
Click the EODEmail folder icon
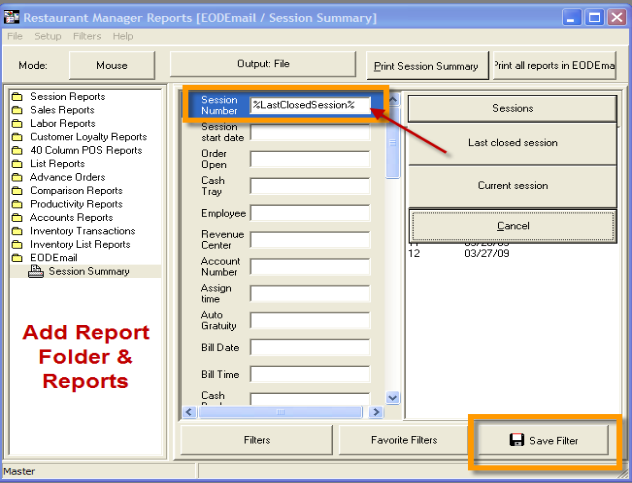[x=17, y=258]
